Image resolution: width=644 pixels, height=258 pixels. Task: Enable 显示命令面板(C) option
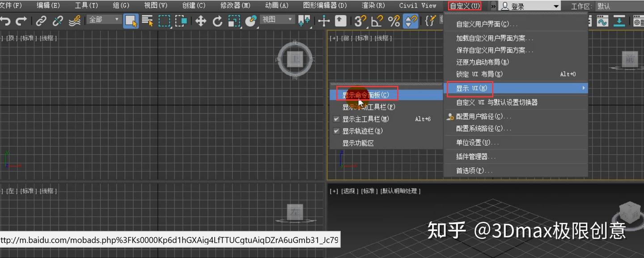coord(386,95)
